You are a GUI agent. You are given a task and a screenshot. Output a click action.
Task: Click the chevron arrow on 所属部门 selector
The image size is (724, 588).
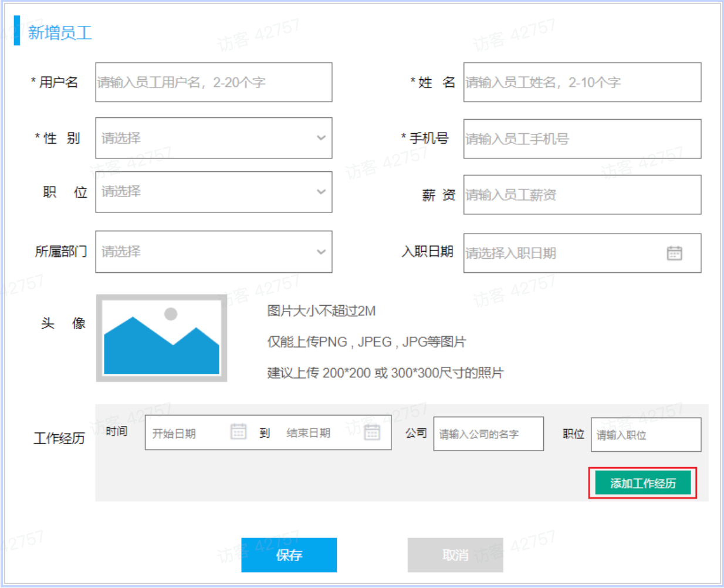[x=320, y=252]
